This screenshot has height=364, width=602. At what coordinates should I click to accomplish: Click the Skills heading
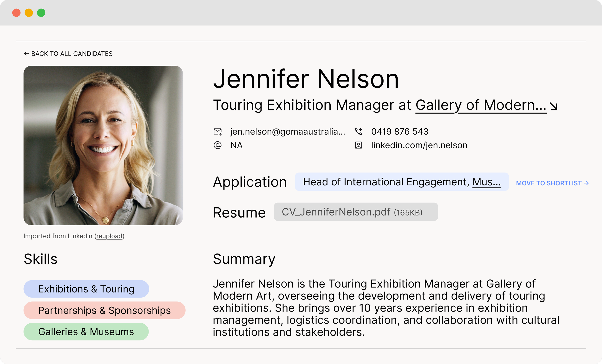pos(40,259)
